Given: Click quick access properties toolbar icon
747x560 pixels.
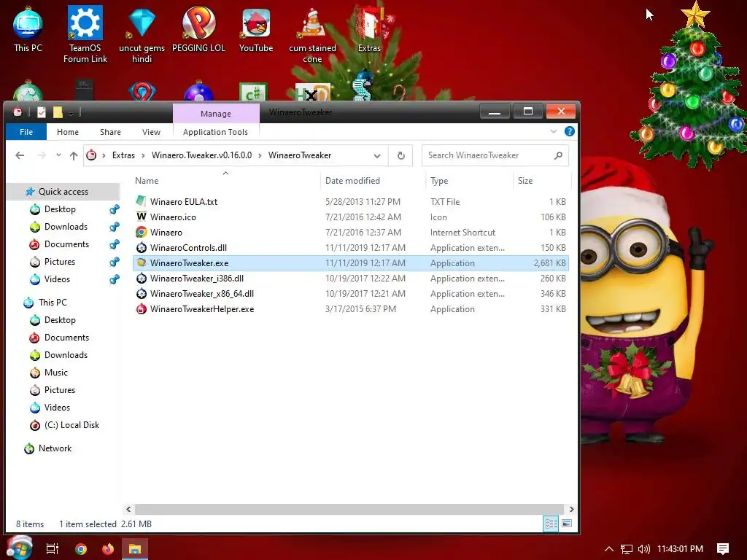Looking at the screenshot, I should (42, 112).
